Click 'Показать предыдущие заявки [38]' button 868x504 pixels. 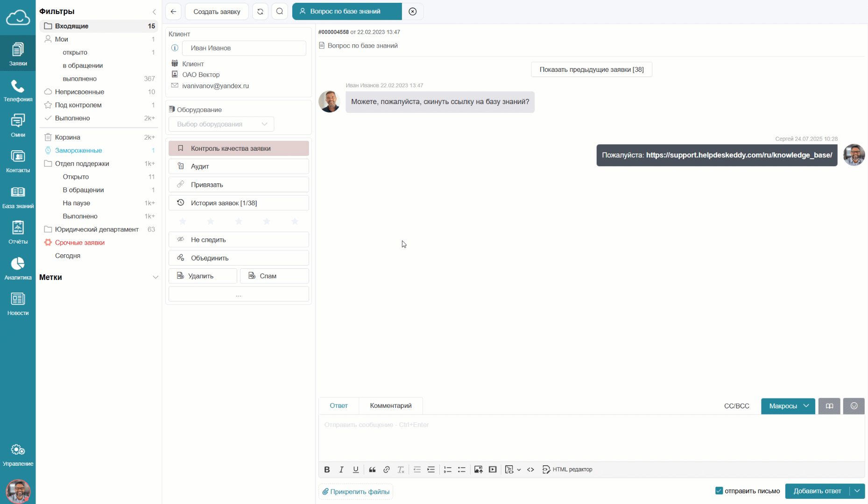[591, 70]
